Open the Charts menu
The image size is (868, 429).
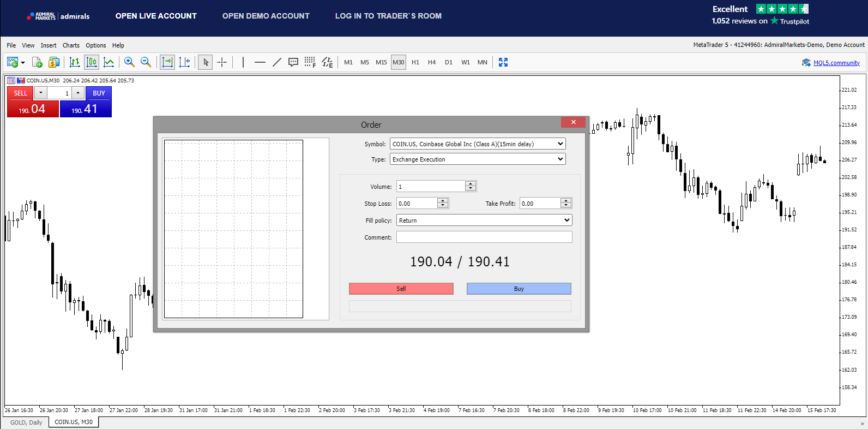[x=71, y=45]
